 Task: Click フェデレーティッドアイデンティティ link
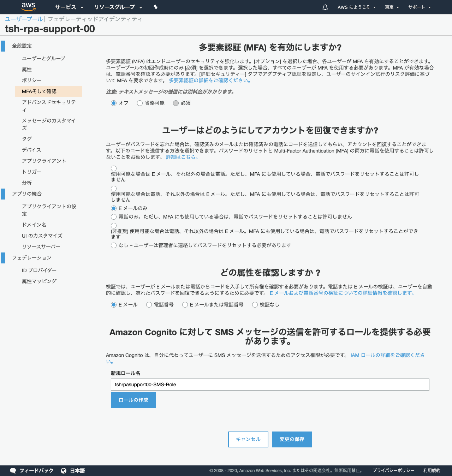click(x=95, y=19)
